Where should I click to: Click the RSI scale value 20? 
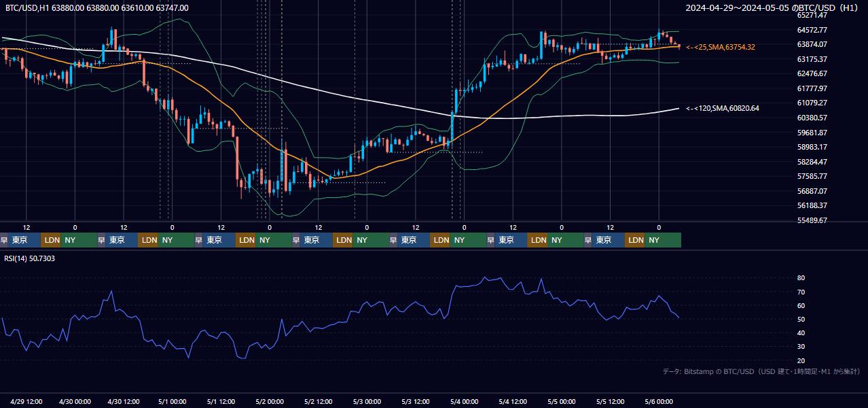(801, 360)
